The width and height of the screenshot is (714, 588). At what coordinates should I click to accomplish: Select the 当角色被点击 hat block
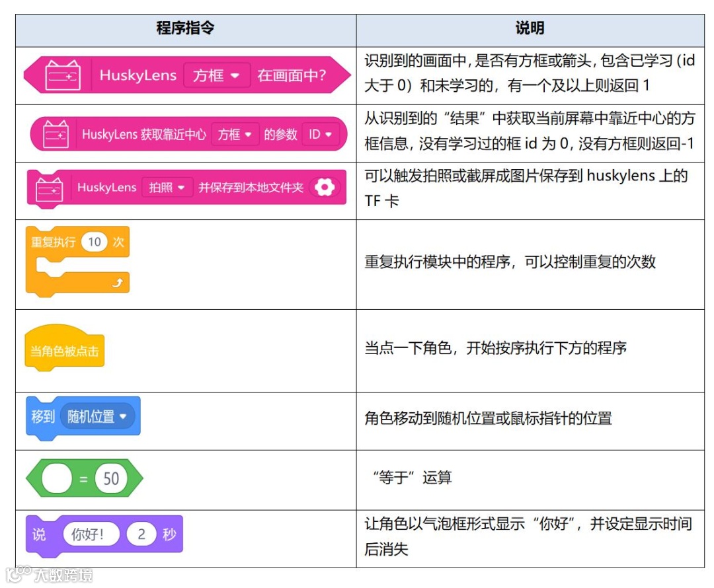pyautogui.click(x=65, y=348)
